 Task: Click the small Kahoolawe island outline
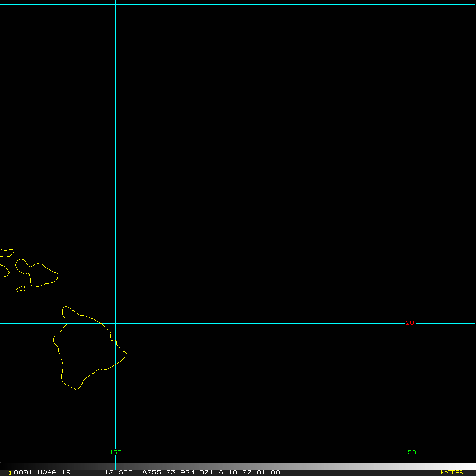tap(21, 289)
